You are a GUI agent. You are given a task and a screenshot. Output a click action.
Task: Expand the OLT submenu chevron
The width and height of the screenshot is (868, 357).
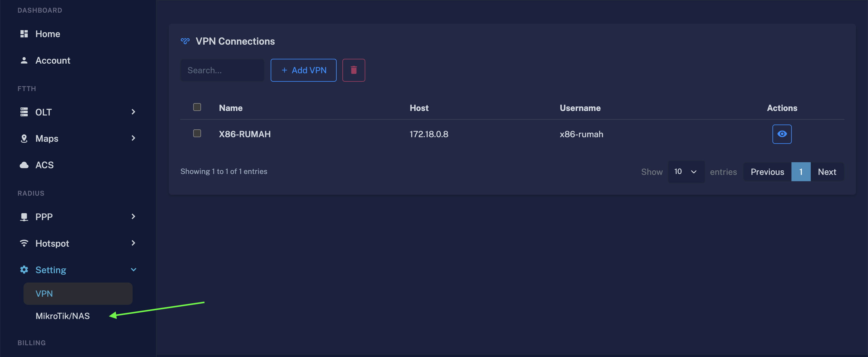[x=134, y=112]
